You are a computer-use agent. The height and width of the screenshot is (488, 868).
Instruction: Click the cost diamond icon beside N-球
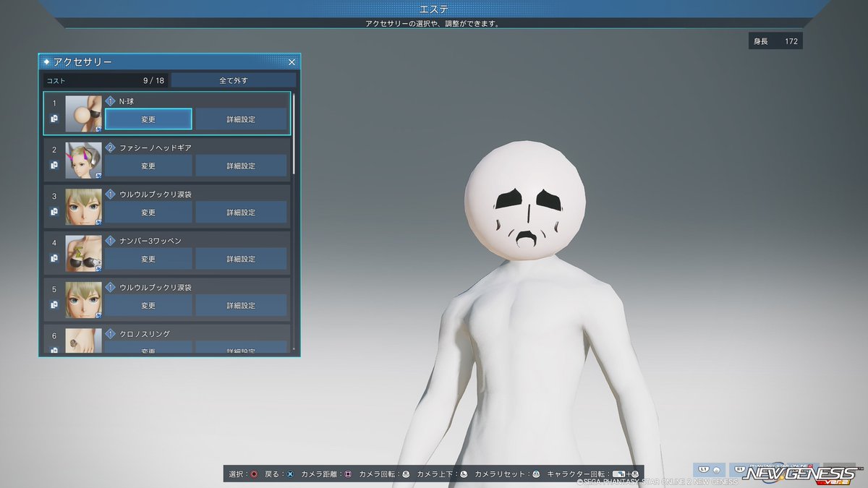(x=111, y=101)
